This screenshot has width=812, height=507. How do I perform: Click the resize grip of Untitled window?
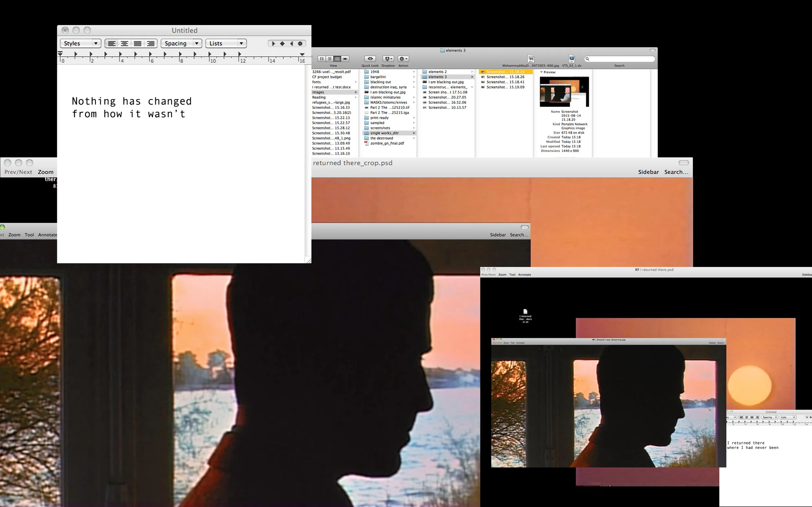[x=309, y=260]
